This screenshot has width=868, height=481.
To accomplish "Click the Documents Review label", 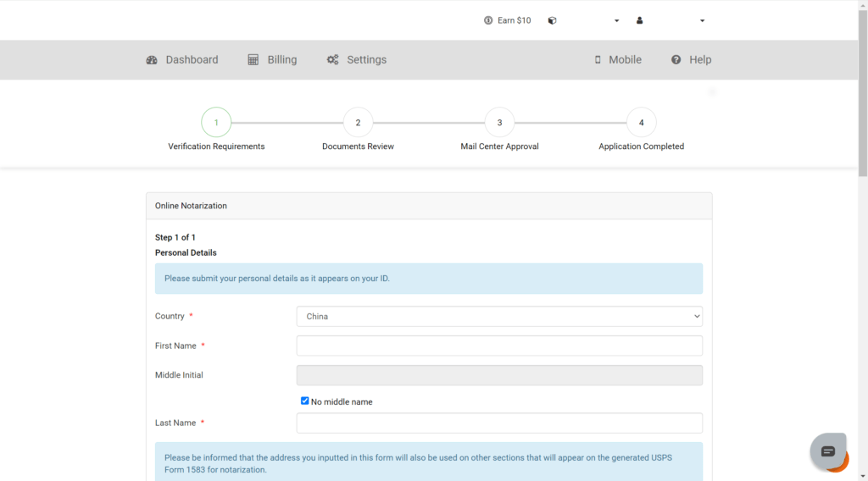I will click(x=359, y=147).
